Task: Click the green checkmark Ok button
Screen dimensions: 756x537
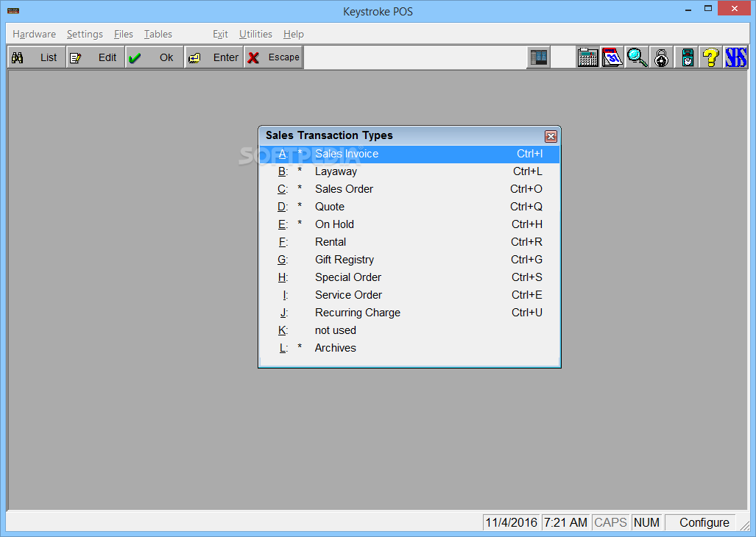Action: point(155,57)
